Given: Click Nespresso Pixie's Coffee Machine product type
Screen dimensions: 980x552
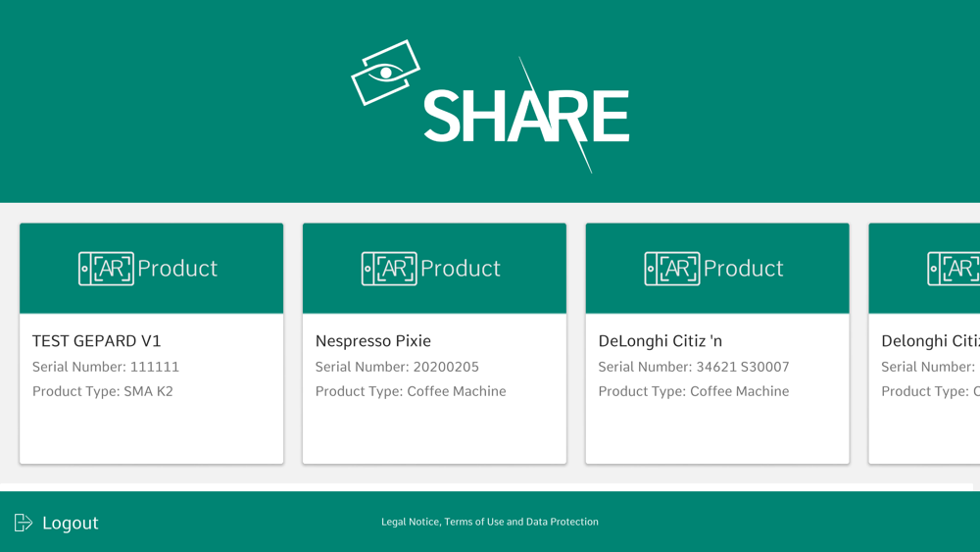Looking at the screenshot, I should (x=411, y=391).
